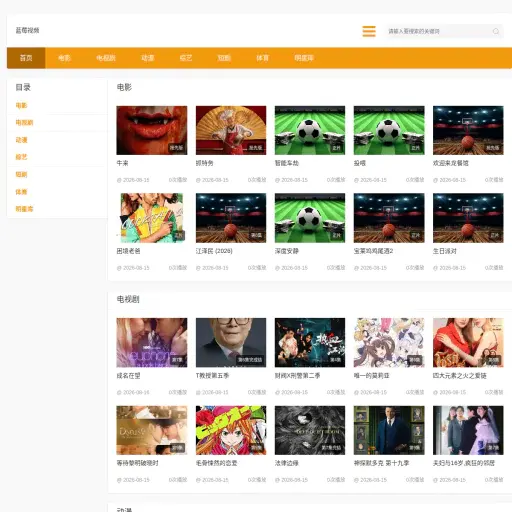Switch to 动漫 in the orange navbar

[x=148, y=58]
